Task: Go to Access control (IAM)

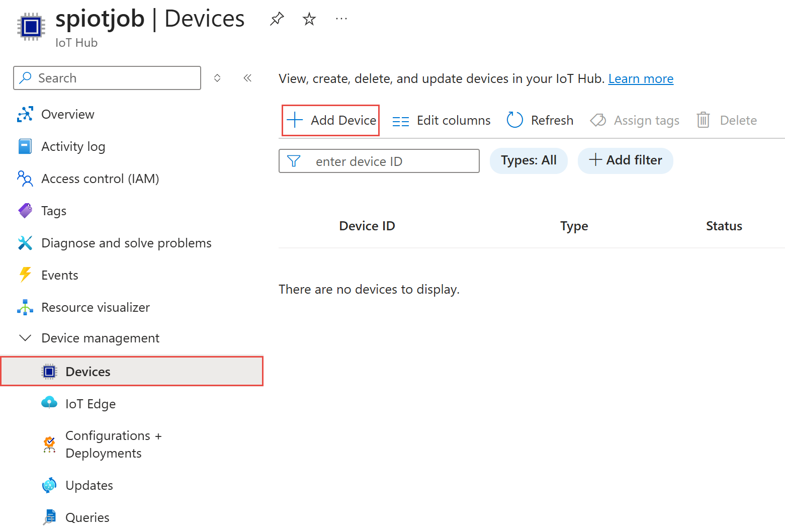Action: click(x=100, y=179)
